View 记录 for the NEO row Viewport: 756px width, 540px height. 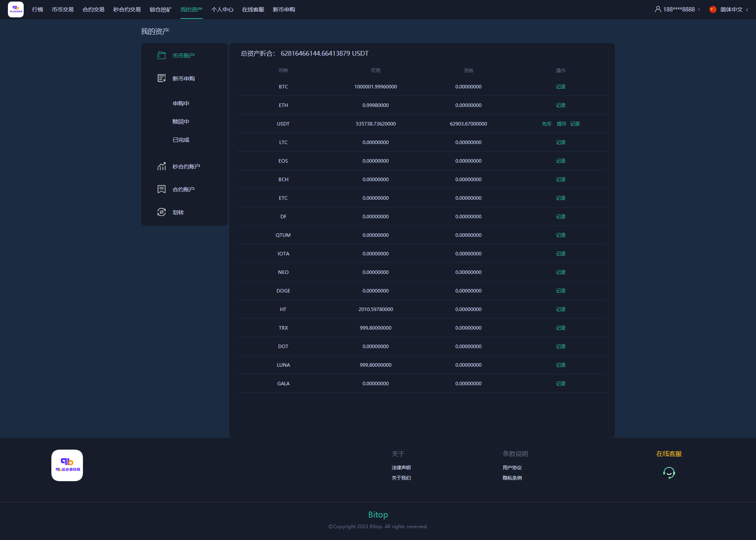(x=561, y=272)
